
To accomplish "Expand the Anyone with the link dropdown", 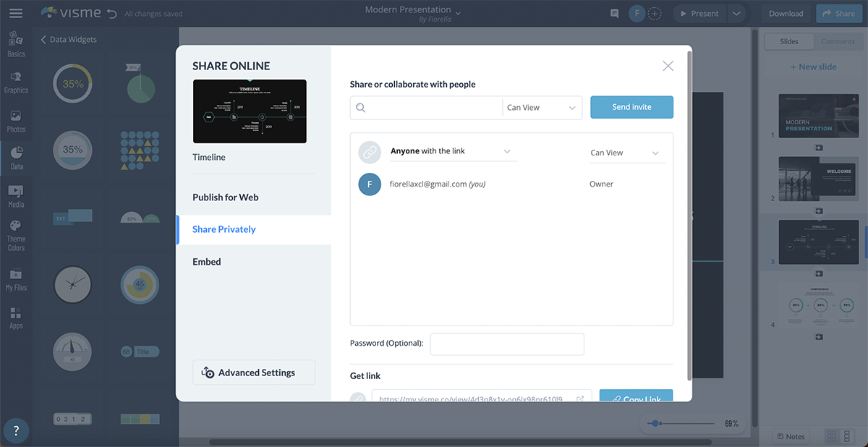I will click(x=507, y=152).
